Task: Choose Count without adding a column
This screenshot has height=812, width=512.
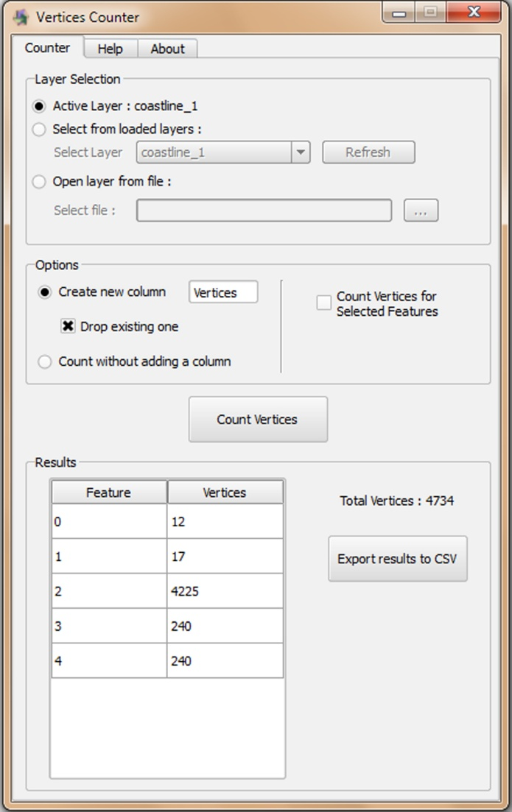Action: click(x=44, y=361)
